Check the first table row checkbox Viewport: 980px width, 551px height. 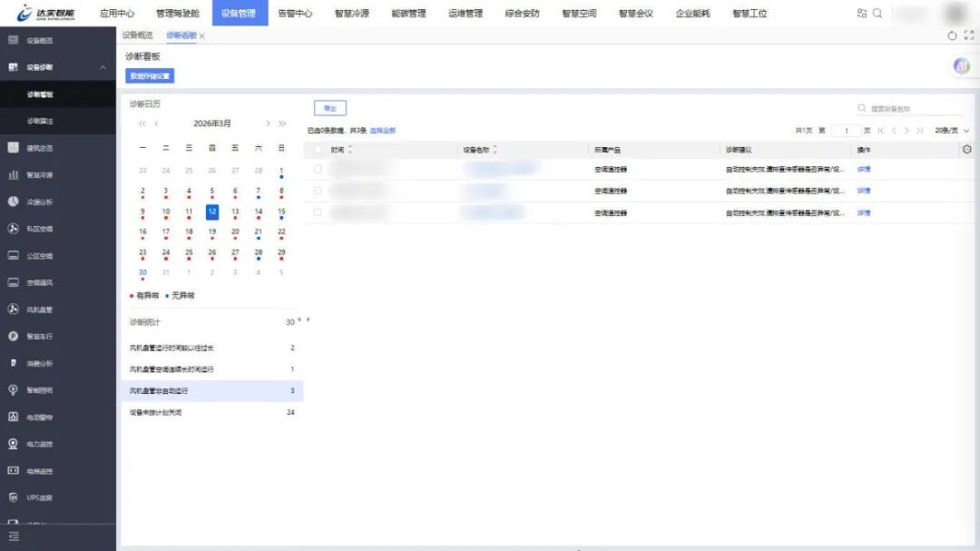pos(318,169)
